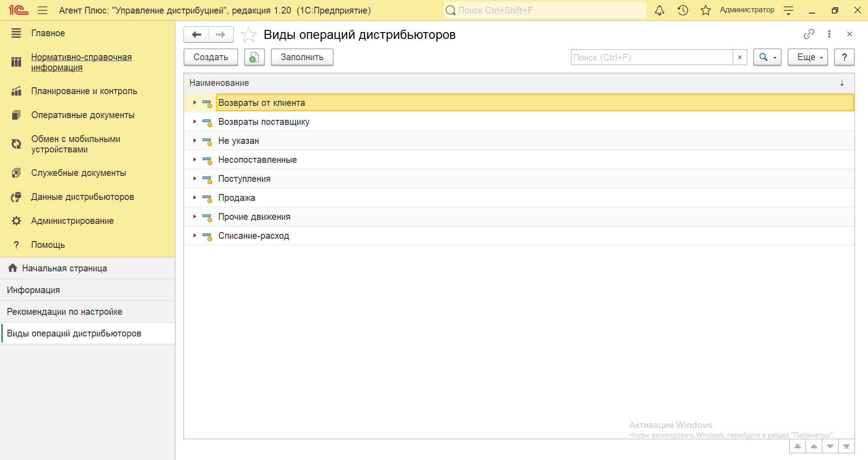Expand the Не указан group
The height and width of the screenshot is (460, 868).
point(194,141)
